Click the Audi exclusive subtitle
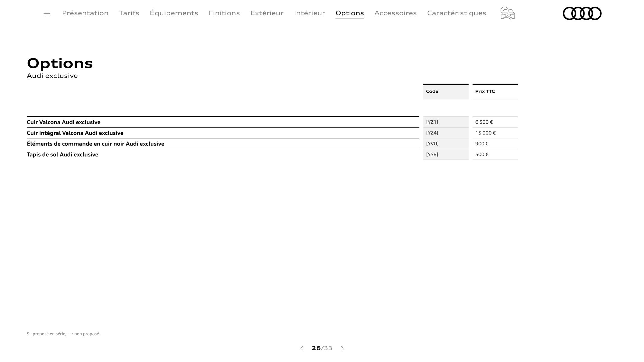This screenshot has height=362, width=644. [x=52, y=76]
